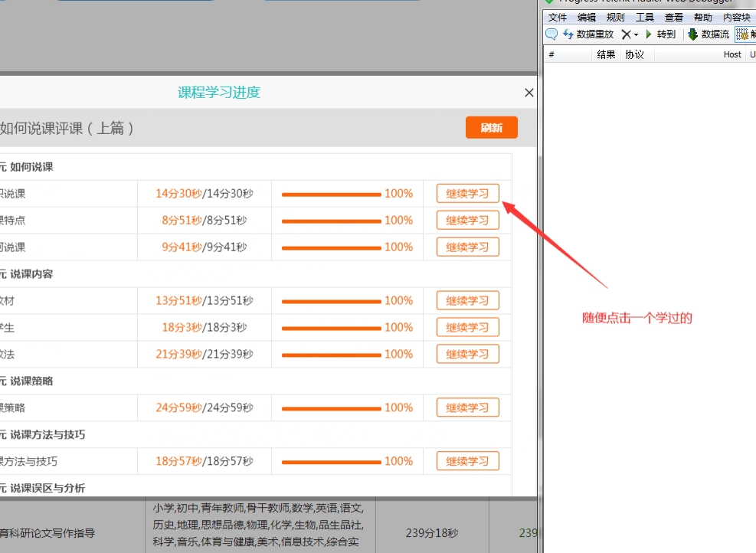Open the 文件 menu in Fiddler
Image resolution: width=756 pixels, height=553 pixels.
pos(558,18)
